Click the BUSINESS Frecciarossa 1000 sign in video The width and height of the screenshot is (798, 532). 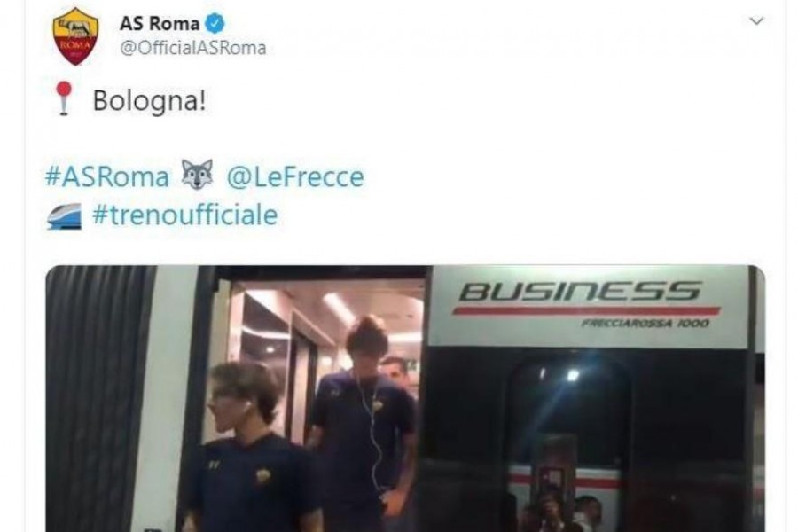coord(589,305)
